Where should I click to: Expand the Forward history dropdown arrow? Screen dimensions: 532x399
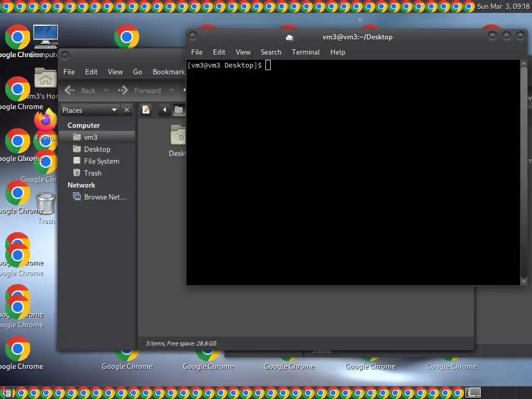[x=171, y=90]
